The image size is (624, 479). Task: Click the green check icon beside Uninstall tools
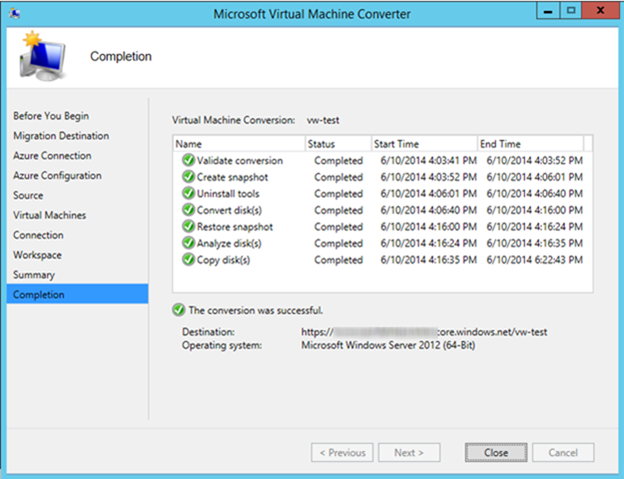point(188,193)
